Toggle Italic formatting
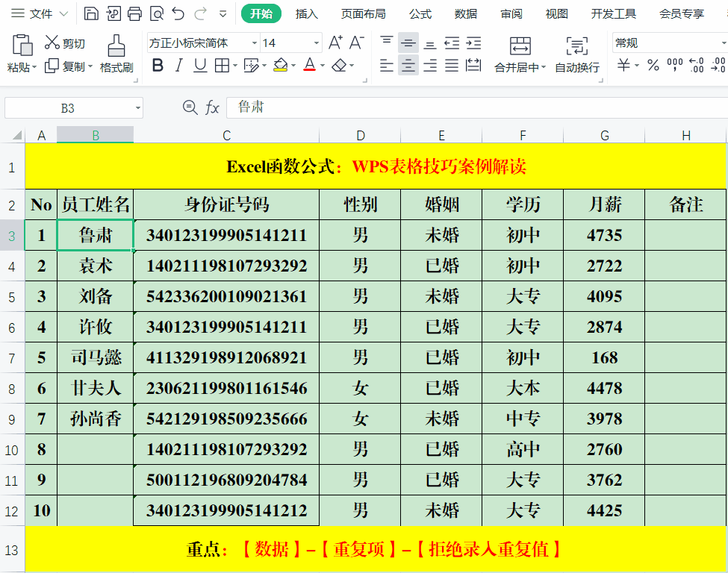Viewport: 728px width, 573px height. (x=179, y=66)
